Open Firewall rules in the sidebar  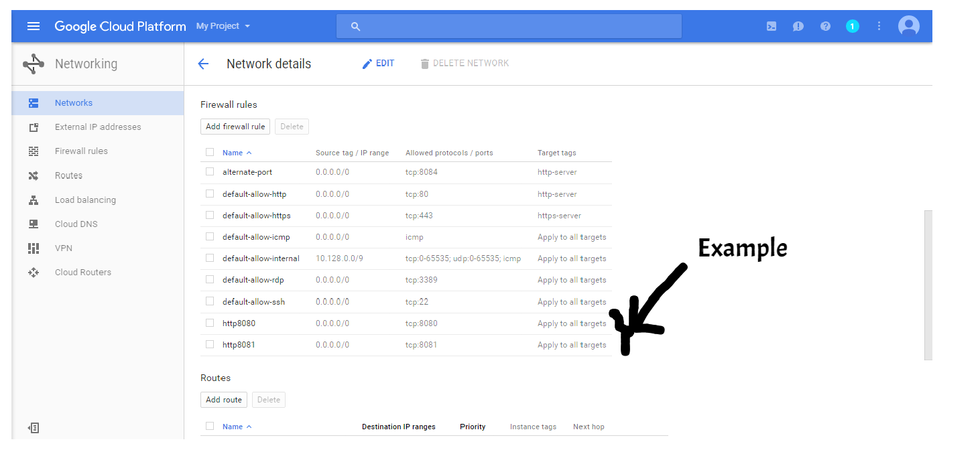pyautogui.click(x=81, y=151)
